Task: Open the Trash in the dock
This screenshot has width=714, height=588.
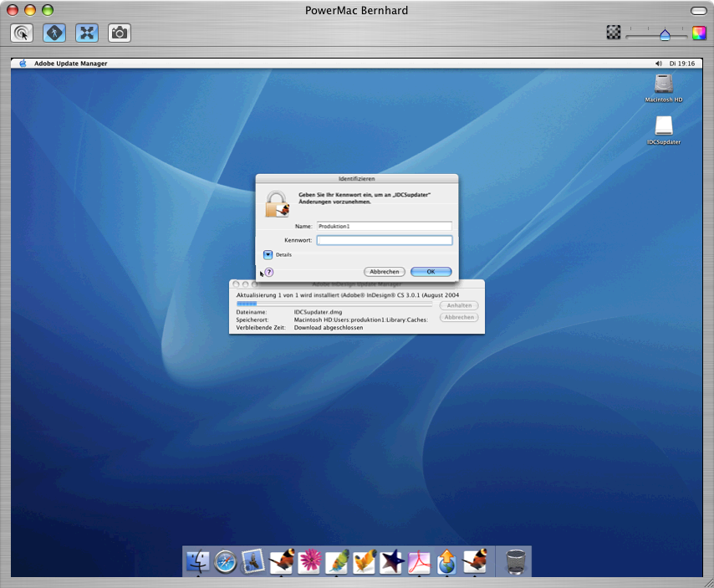Action: point(516,562)
